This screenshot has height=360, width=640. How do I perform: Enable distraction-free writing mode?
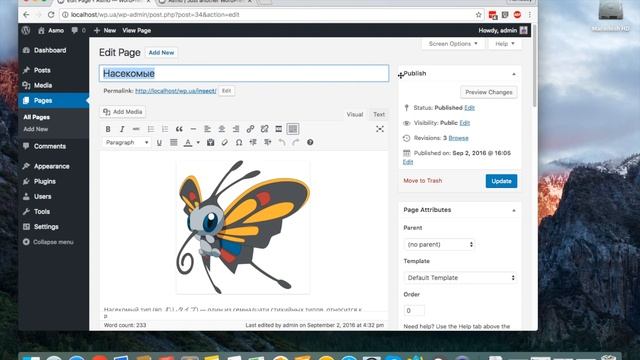pos(380,129)
